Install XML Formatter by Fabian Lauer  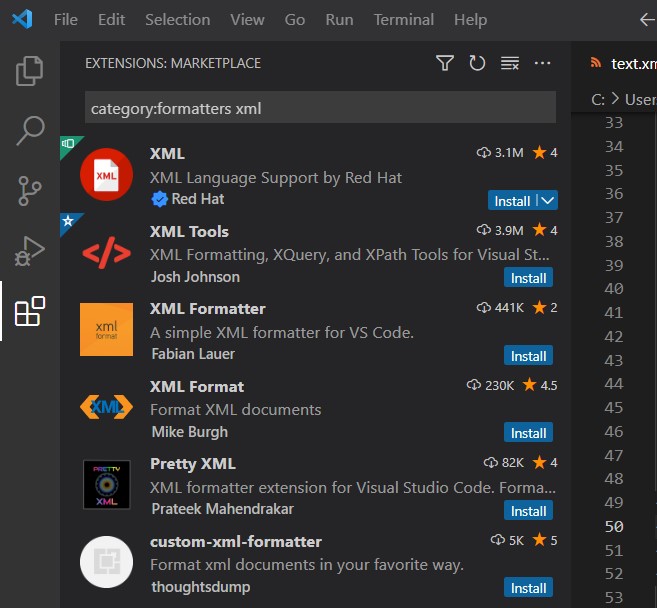tap(528, 356)
